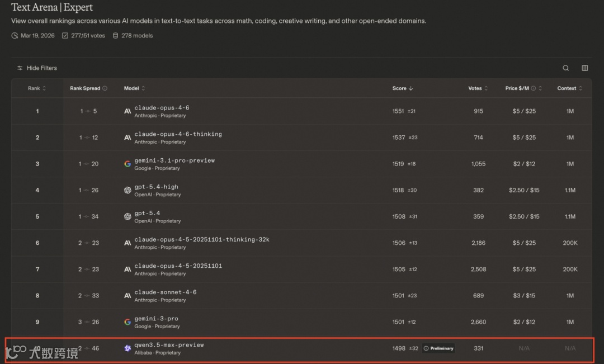Image resolution: width=604 pixels, height=364 pixels.
Task: Sort by the Votes column header
Action: pos(478,88)
